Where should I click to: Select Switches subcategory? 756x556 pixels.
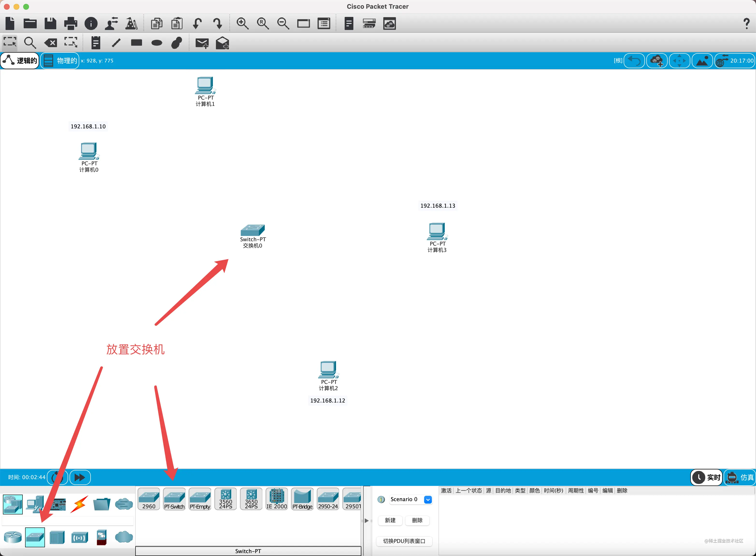point(35,537)
